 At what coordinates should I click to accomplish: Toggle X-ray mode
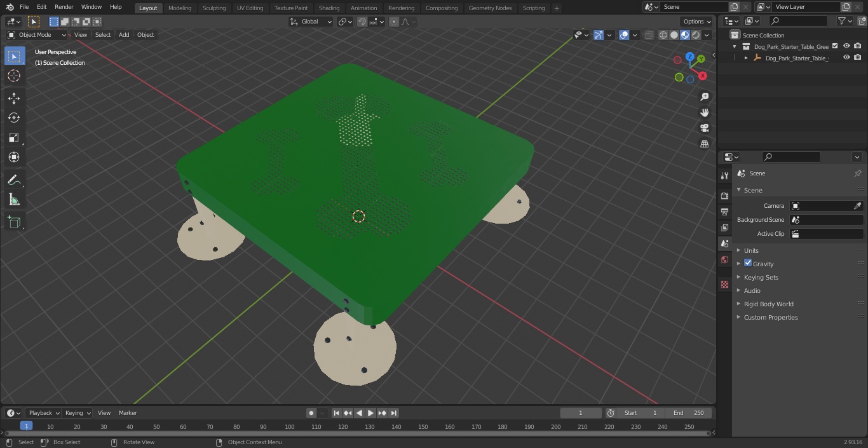tap(649, 35)
